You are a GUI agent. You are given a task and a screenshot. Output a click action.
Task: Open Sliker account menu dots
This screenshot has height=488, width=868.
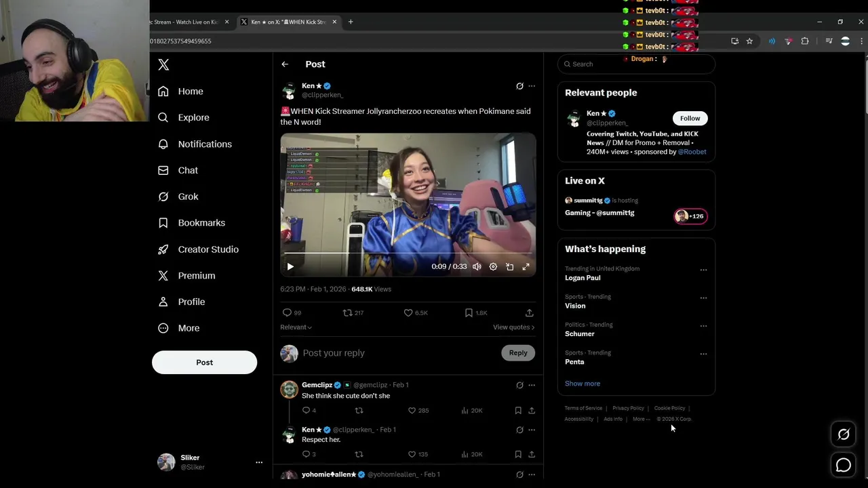point(259,462)
